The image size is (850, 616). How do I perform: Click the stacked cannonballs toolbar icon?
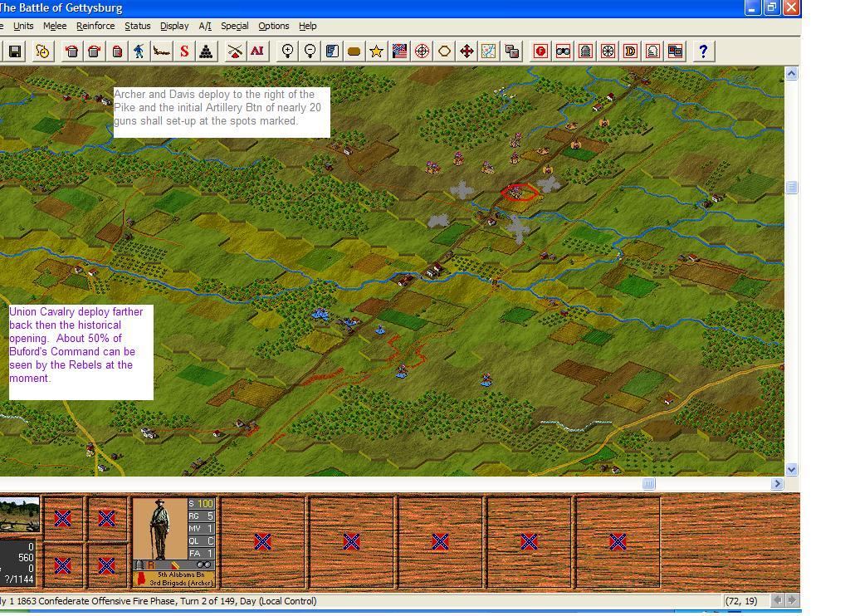click(x=205, y=51)
